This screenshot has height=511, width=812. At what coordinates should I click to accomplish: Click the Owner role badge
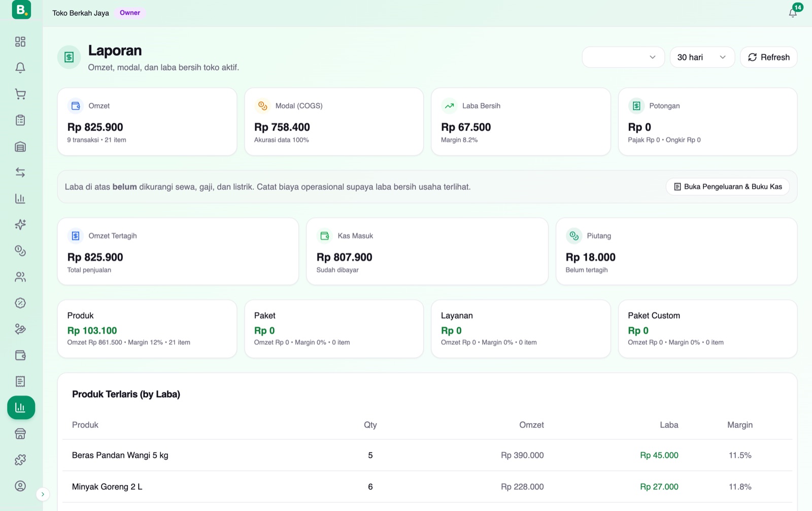pos(130,13)
